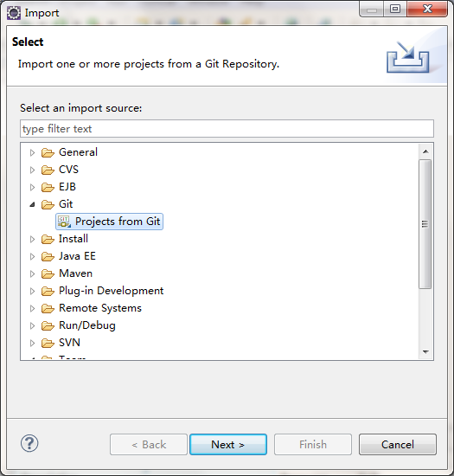Click the Next button

click(x=228, y=445)
